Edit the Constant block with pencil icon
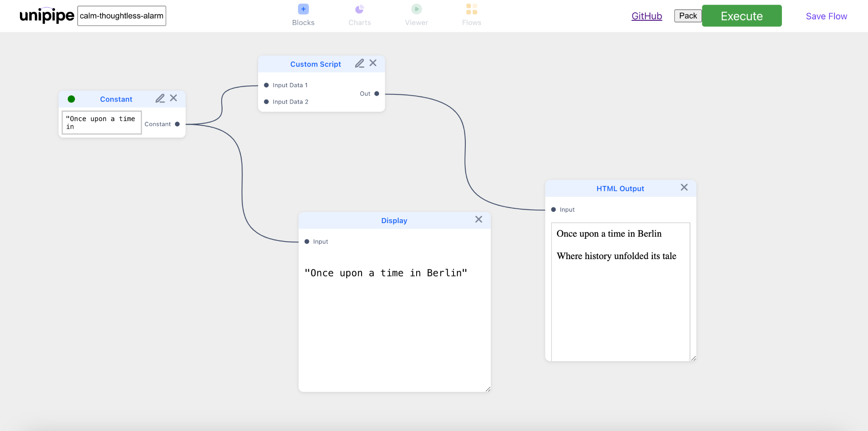 pos(160,99)
